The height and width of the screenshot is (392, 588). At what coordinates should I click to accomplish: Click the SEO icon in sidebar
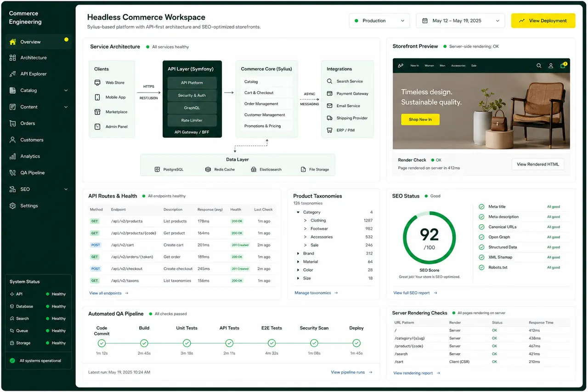click(x=12, y=189)
